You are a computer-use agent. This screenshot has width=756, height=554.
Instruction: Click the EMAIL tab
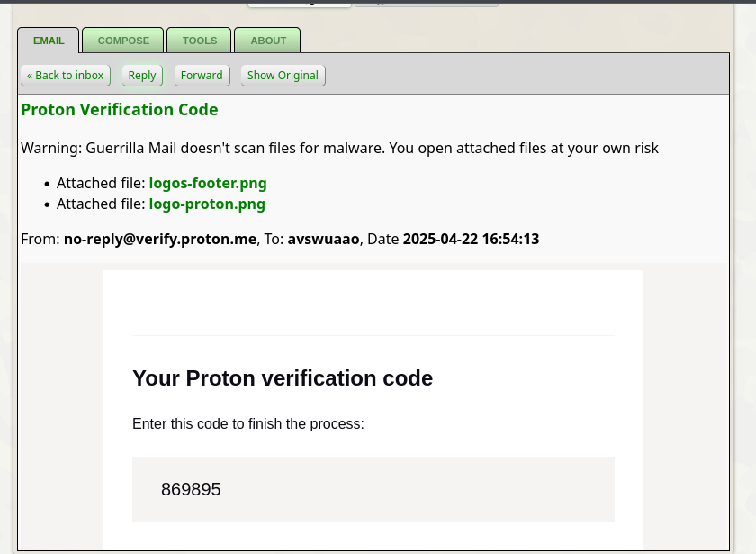(49, 41)
